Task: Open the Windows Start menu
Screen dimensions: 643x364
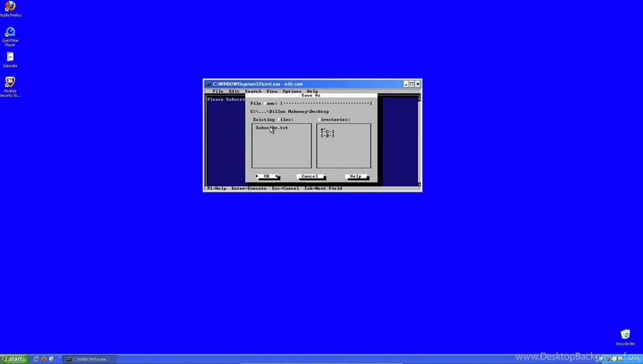Action: point(14,359)
